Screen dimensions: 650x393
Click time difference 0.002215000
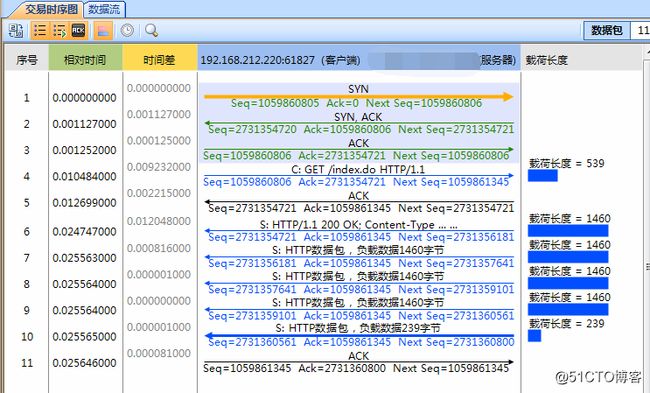[x=159, y=193]
